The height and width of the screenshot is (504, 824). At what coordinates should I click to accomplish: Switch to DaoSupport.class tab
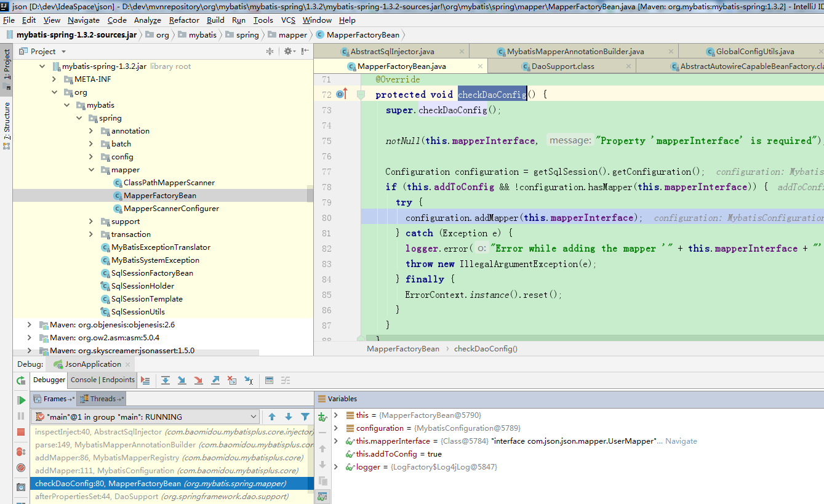tap(563, 66)
